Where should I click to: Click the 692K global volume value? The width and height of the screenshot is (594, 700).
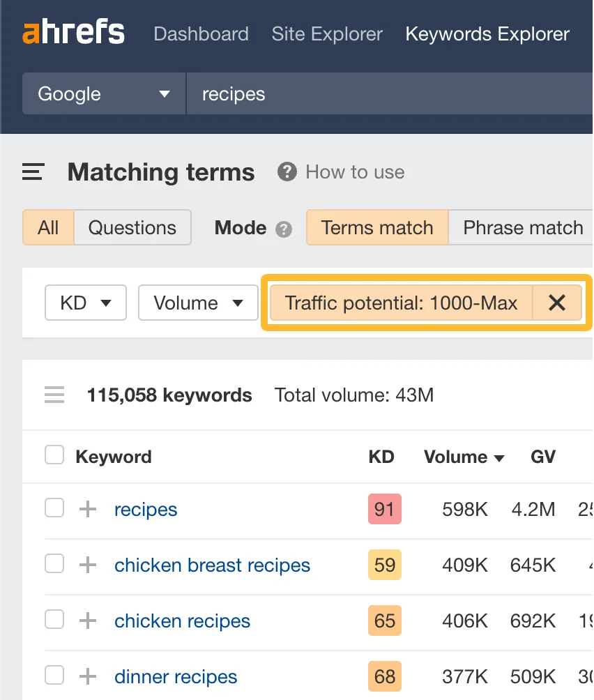click(x=533, y=621)
